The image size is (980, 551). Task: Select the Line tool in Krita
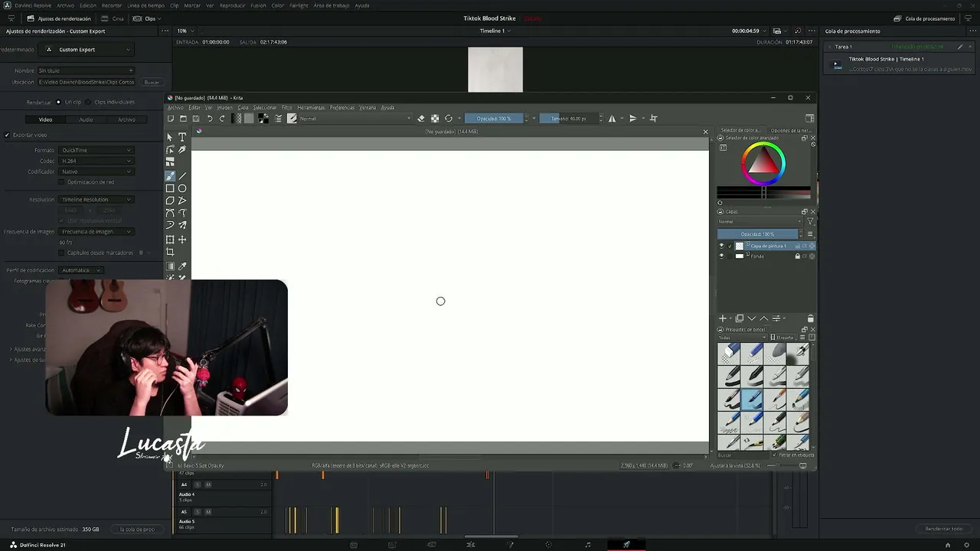(182, 176)
